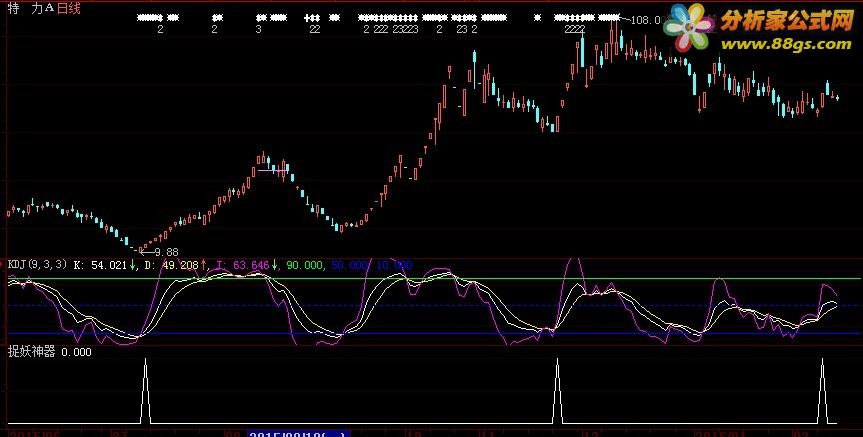Click the 9.88 lowest price annotation

[166, 252]
